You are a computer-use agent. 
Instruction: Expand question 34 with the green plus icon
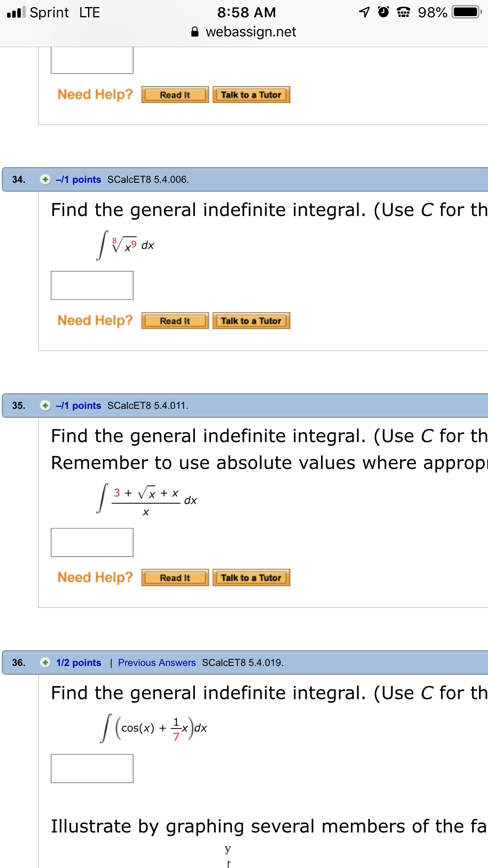(46, 180)
